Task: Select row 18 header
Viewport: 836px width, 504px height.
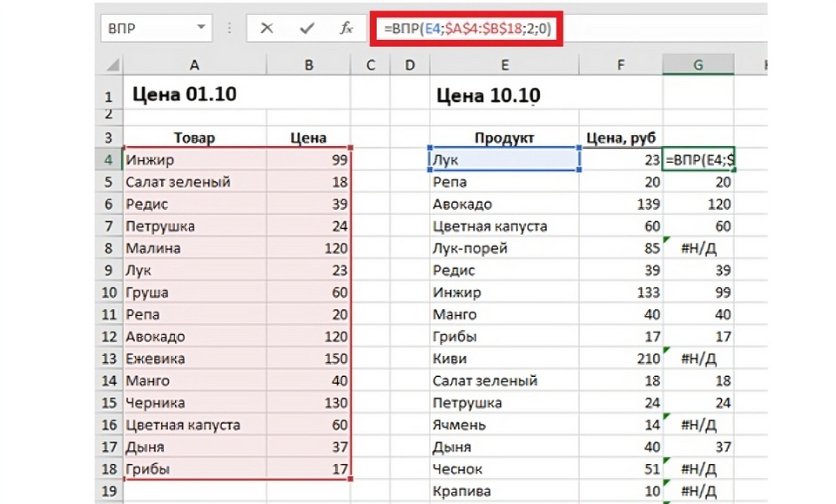Action: (109, 469)
